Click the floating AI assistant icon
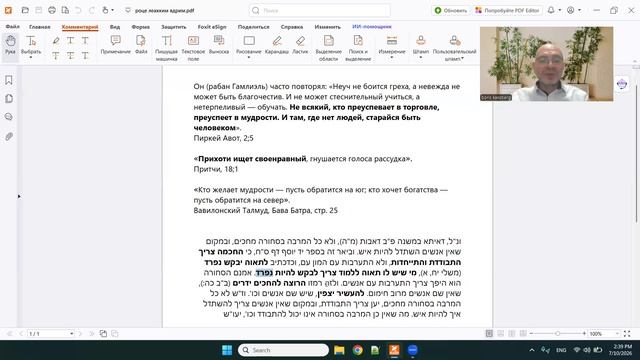 (622, 84)
